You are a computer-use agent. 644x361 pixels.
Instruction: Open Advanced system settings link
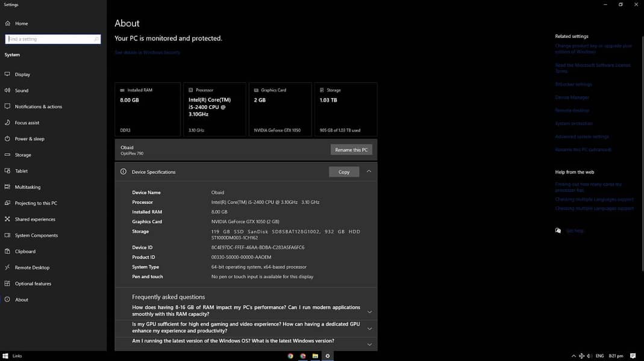(582, 137)
